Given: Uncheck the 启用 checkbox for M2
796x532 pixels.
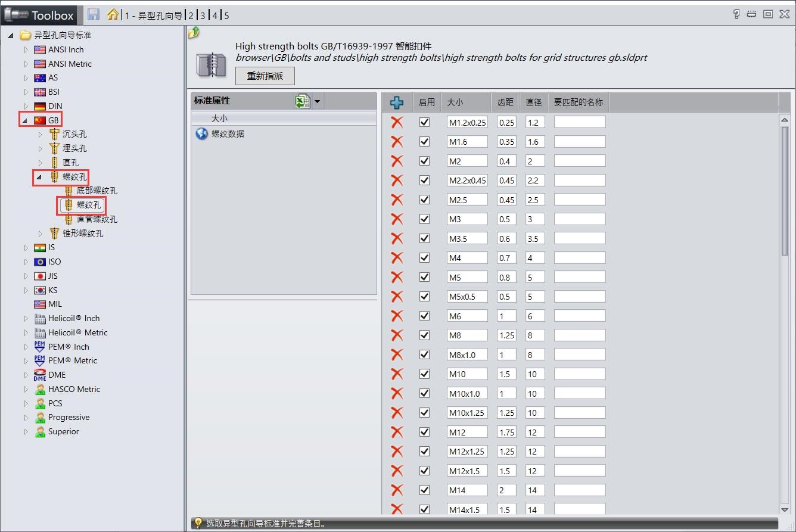Looking at the screenshot, I should 425,160.
